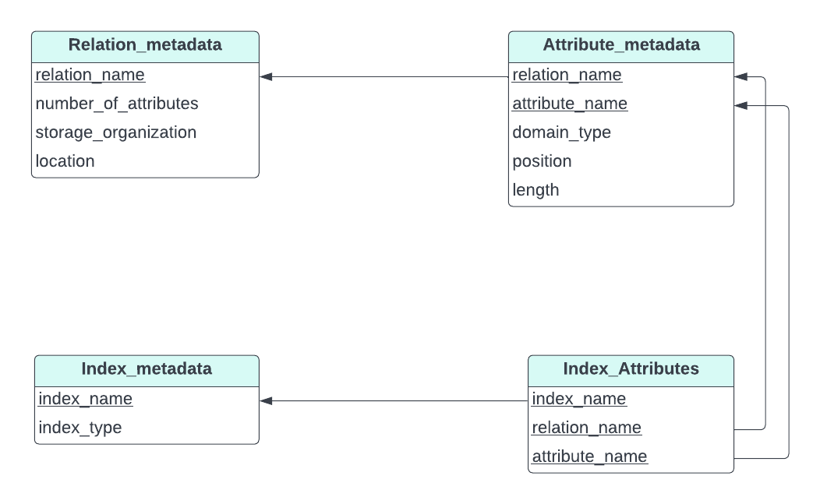
Task: Click relation_name in the Attribute_metadata table
Action: (567, 76)
